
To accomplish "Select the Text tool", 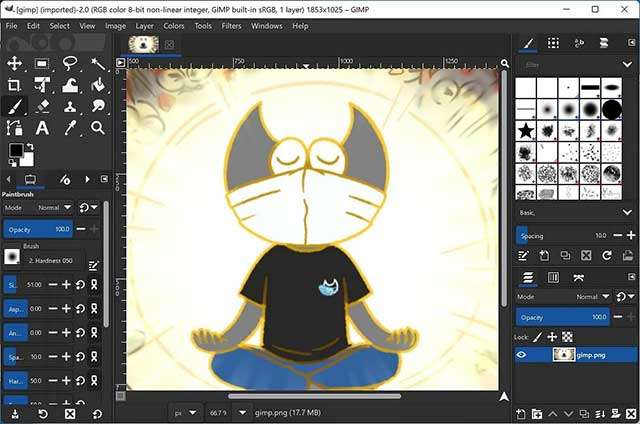I will click(43, 128).
